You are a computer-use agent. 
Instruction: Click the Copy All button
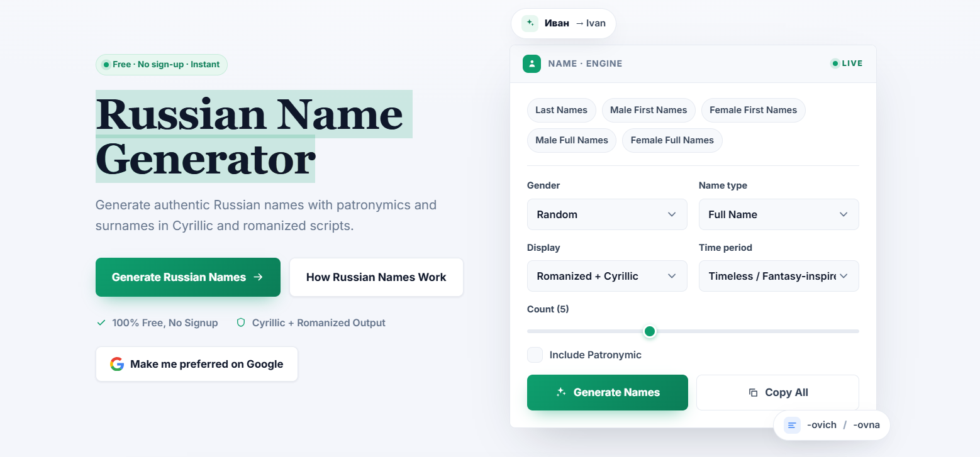[777, 392]
